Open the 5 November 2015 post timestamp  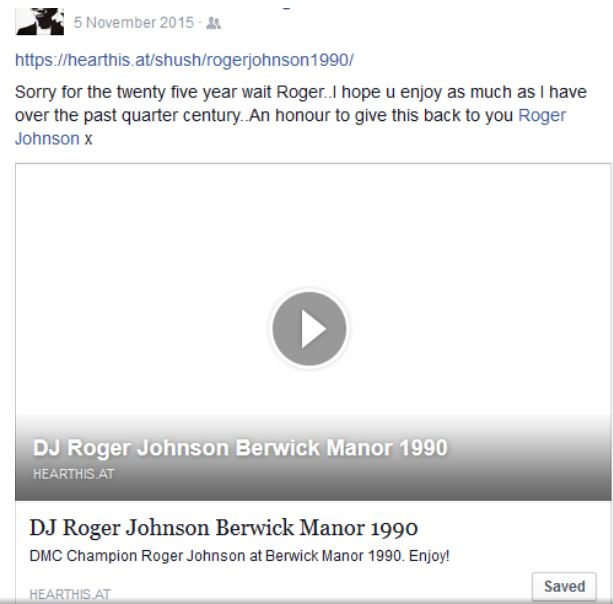tap(134, 23)
